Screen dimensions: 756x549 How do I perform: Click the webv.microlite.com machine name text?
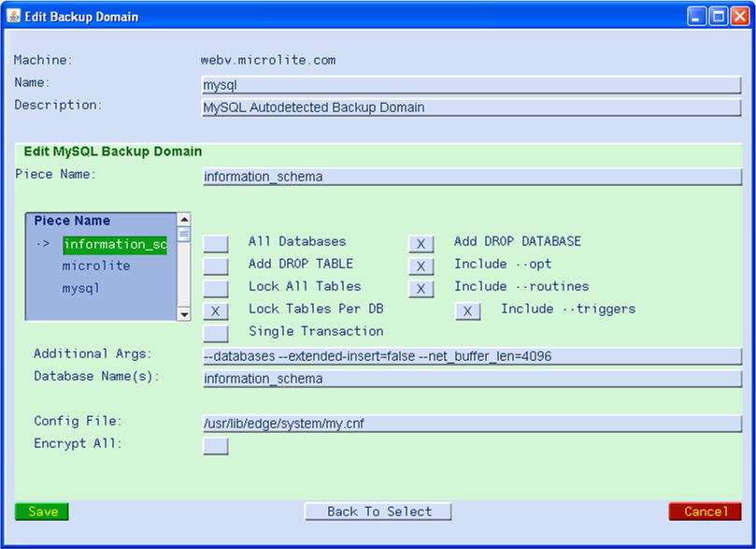click(268, 60)
